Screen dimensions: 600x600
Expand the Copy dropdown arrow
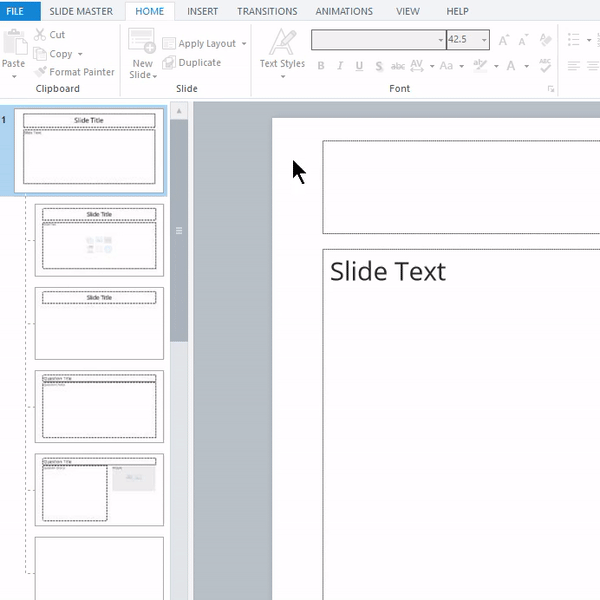80,54
